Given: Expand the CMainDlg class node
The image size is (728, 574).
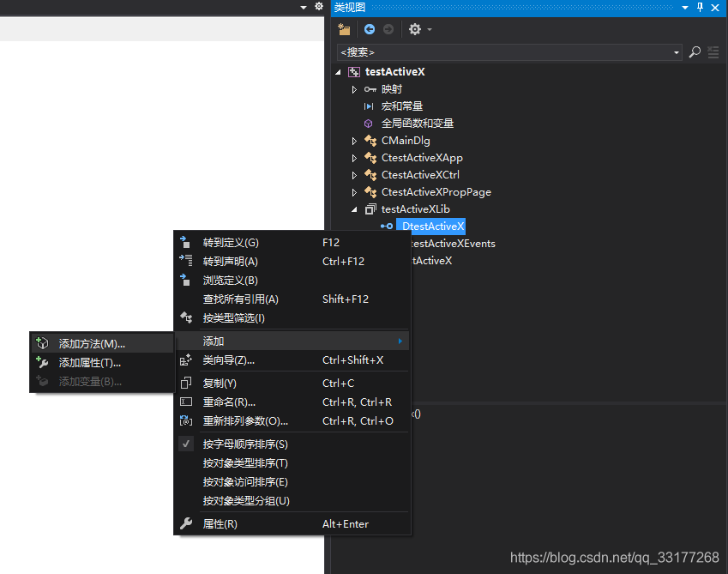Looking at the screenshot, I should [x=354, y=141].
